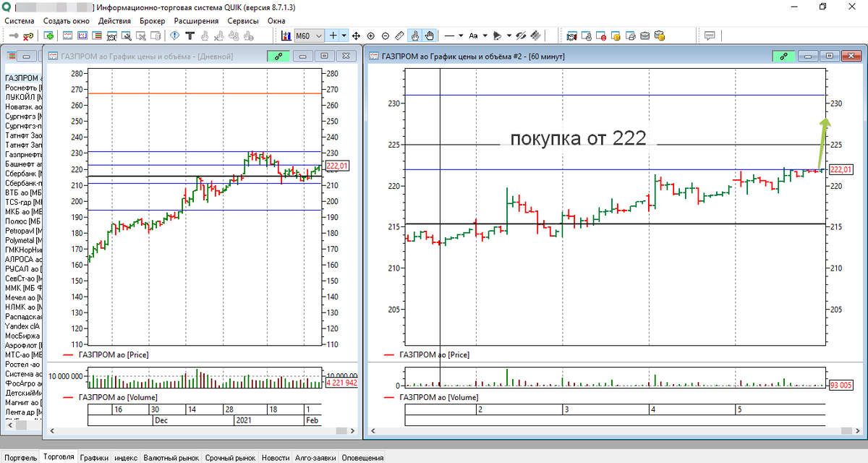Expand the line style dropdown arrow
Screen dimensions: 868x463
tap(461, 35)
